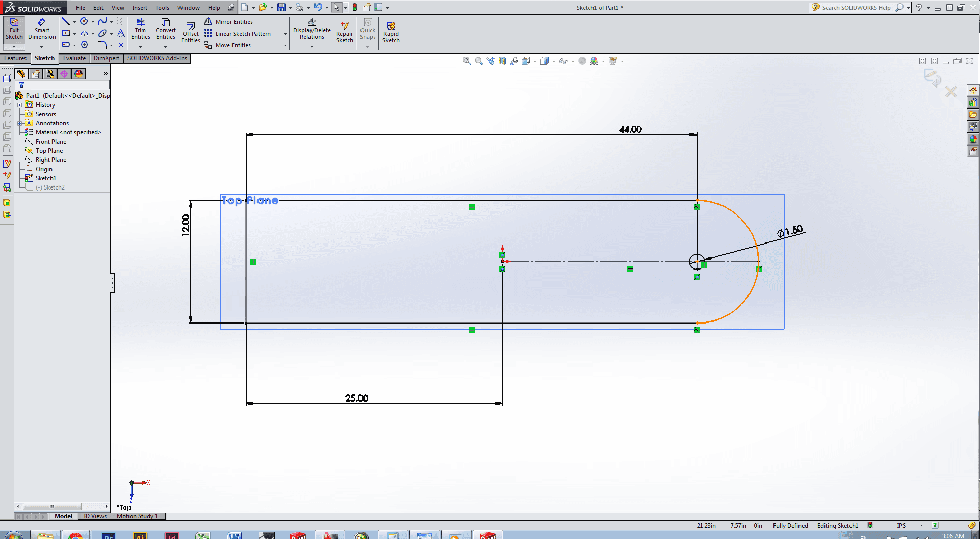
Task: Open Smart Dimension dropdown arrow
Action: click(x=42, y=47)
